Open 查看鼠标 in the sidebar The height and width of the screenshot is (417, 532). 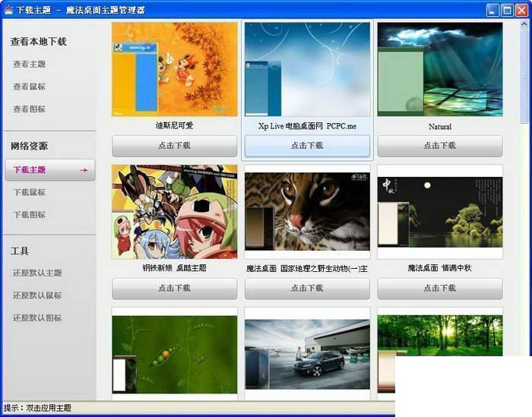pos(29,87)
